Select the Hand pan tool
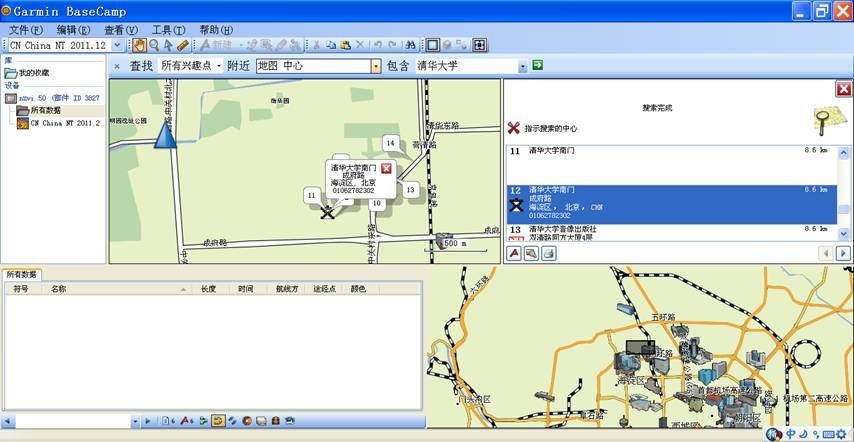This screenshot has height=442, width=854. (x=139, y=45)
